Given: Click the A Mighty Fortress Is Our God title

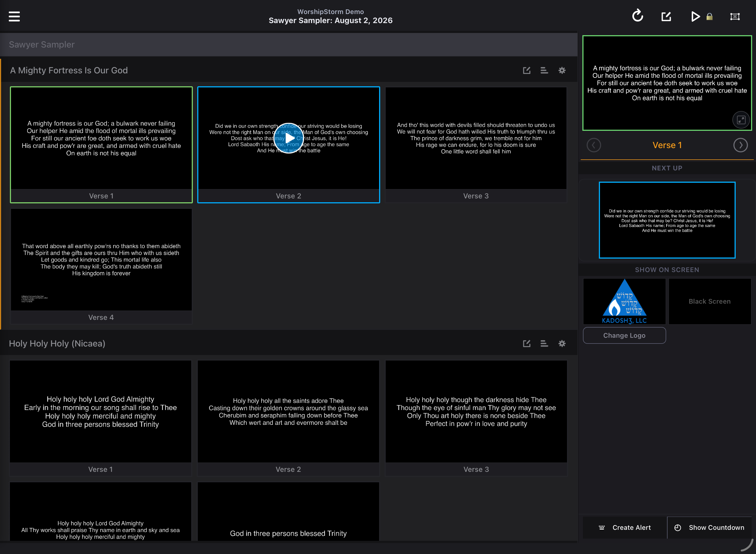Looking at the screenshot, I should (69, 70).
